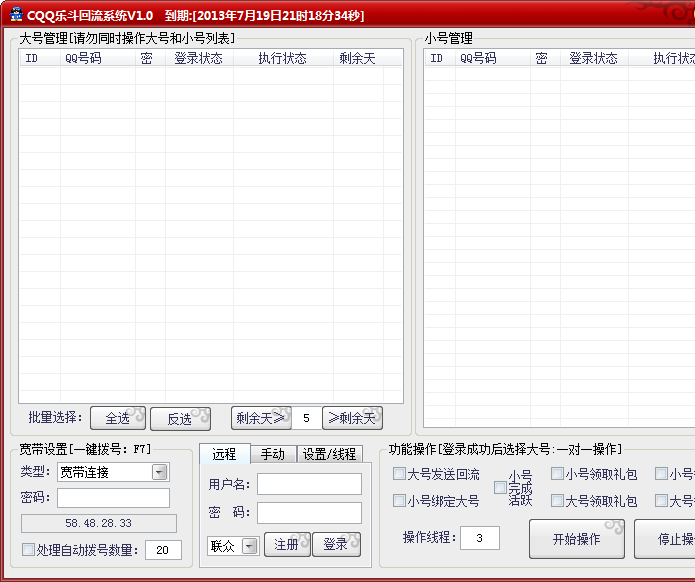Switch to the 手动 tab
The height and width of the screenshot is (582, 695).
tap(273, 454)
